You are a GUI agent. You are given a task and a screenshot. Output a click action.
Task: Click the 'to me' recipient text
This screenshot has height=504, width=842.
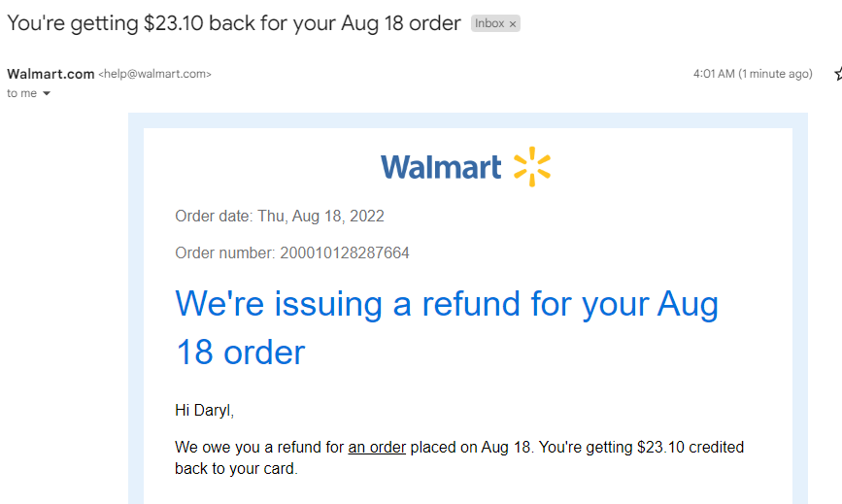coord(22,93)
